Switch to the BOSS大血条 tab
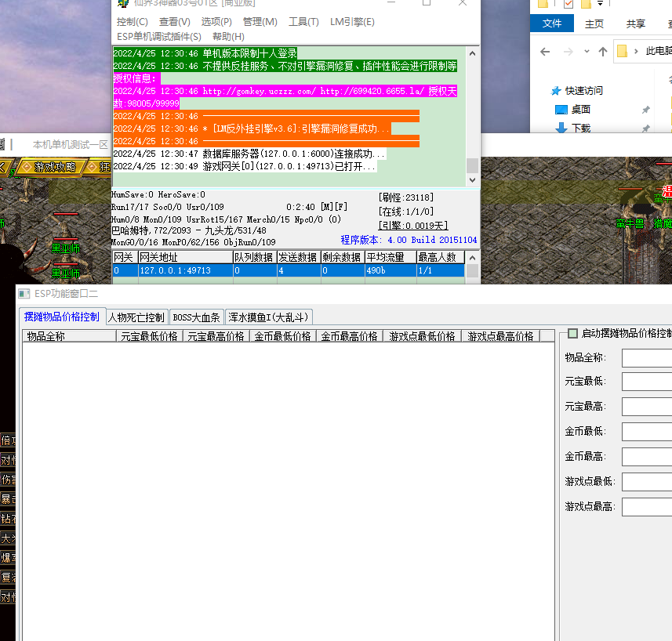 click(x=197, y=317)
